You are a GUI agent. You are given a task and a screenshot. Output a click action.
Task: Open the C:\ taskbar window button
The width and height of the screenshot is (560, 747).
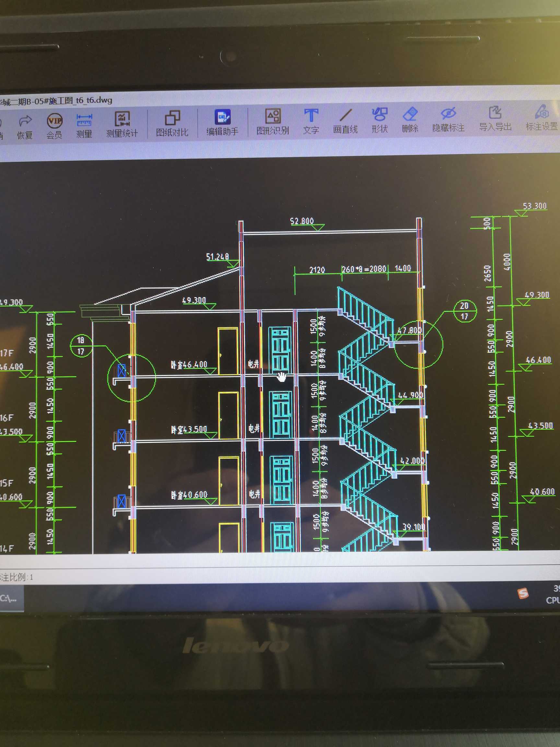click(x=11, y=599)
